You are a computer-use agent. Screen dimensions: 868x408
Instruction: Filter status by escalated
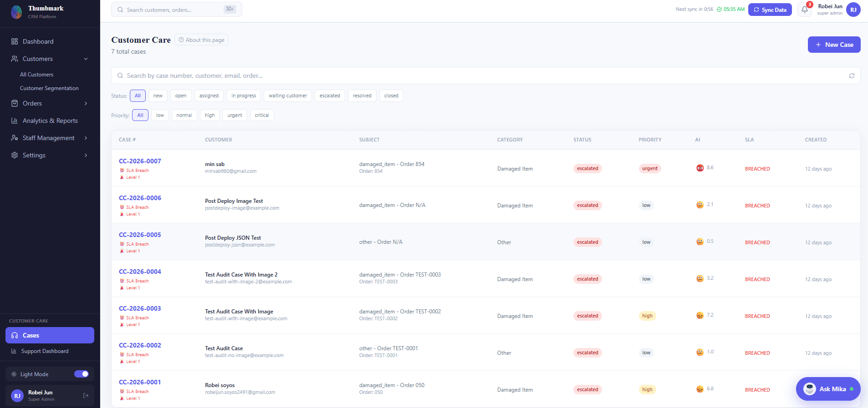(x=330, y=96)
